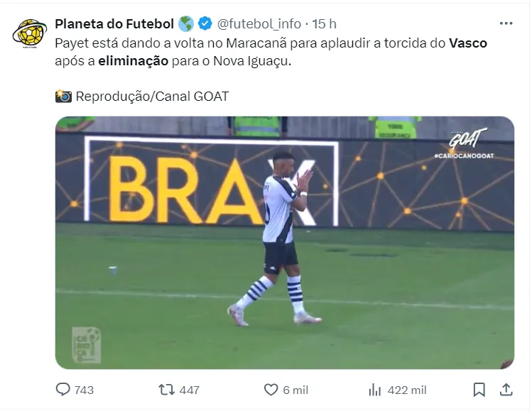The height and width of the screenshot is (411, 532).
Task: Click the share upload icon
Action: click(x=506, y=389)
